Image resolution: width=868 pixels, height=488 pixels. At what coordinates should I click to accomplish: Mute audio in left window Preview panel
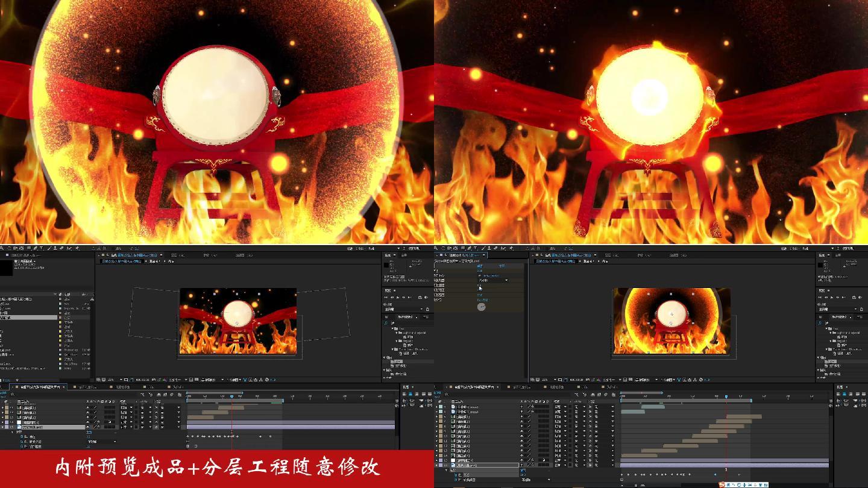(x=426, y=298)
